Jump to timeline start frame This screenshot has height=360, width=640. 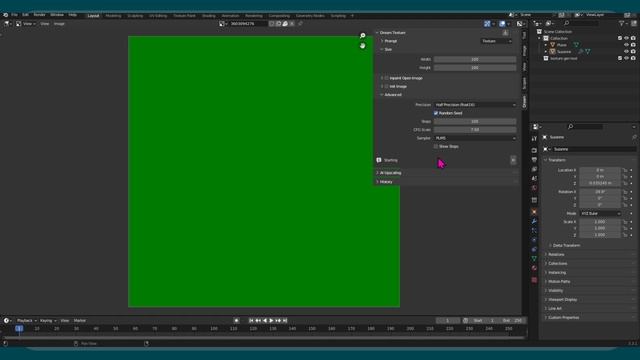pyautogui.click(x=251, y=320)
